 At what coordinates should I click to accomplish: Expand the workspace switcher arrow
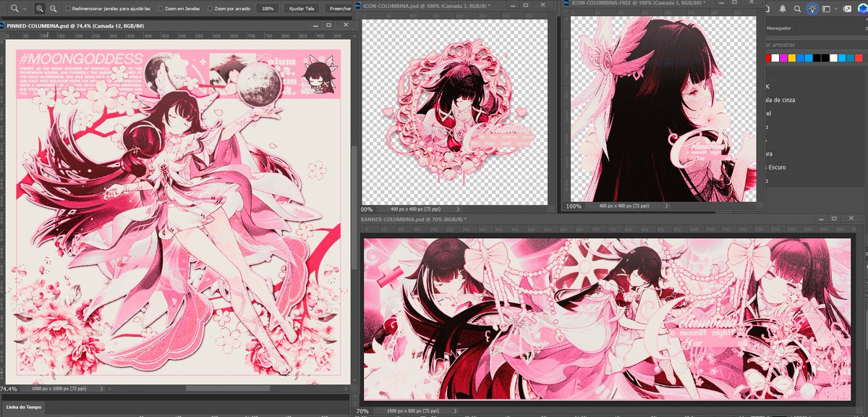[837, 9]
